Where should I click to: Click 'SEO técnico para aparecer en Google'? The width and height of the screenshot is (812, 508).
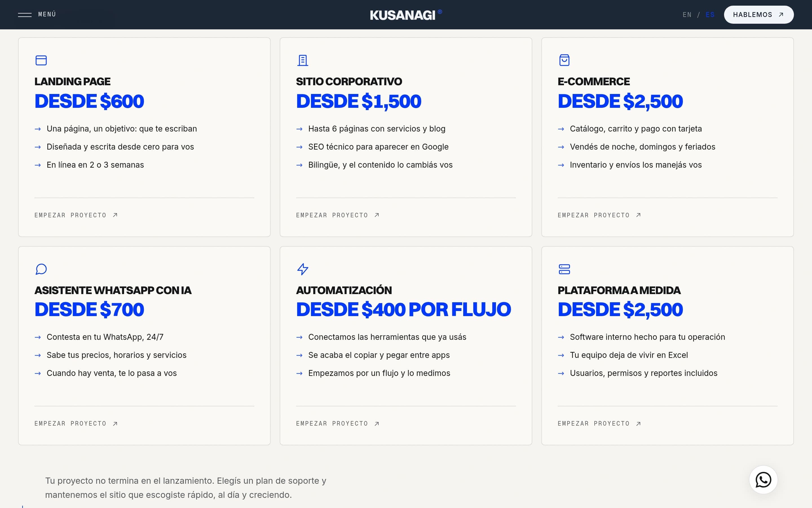(378, 147)
